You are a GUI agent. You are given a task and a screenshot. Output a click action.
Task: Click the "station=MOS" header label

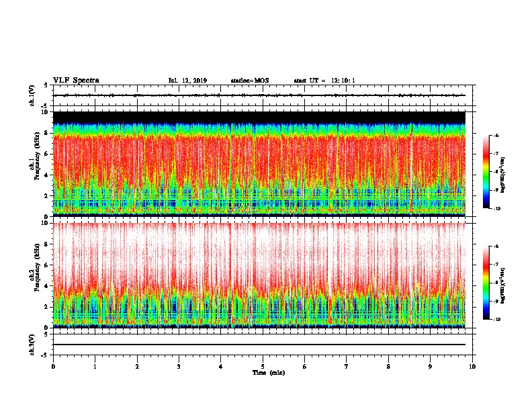click(250, 81)
